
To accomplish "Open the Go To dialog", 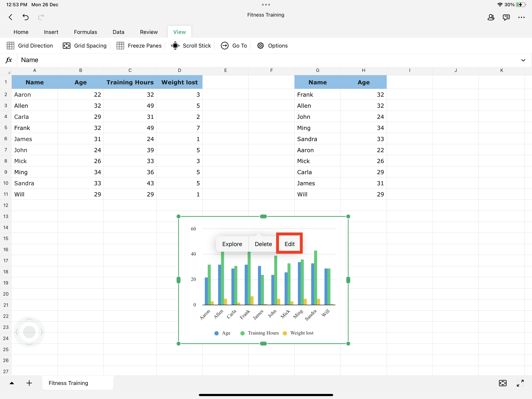I will 234,46.
